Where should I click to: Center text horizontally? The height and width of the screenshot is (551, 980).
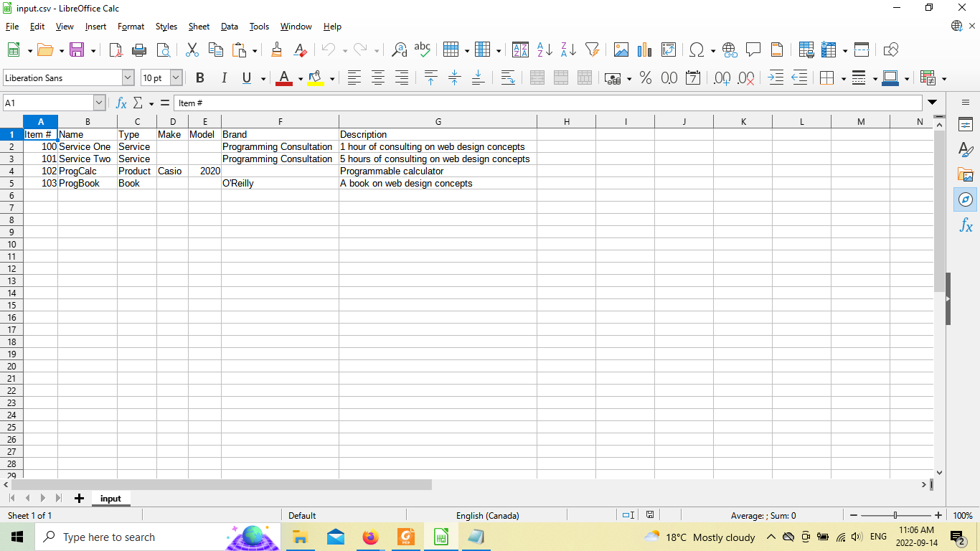(x=378, y=78)
